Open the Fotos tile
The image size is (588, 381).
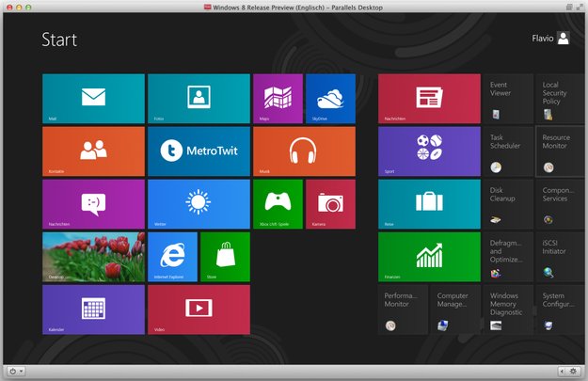(x=199, y=99)
